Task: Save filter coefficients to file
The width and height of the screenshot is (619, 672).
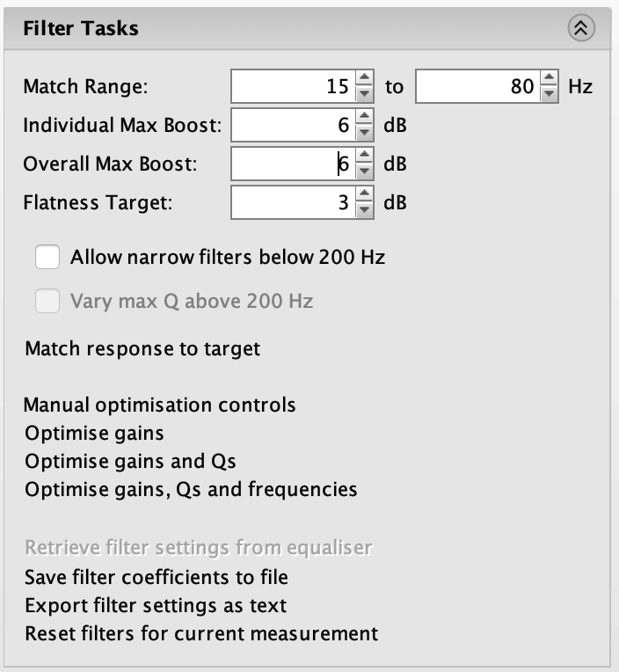Action: [157, 577]
